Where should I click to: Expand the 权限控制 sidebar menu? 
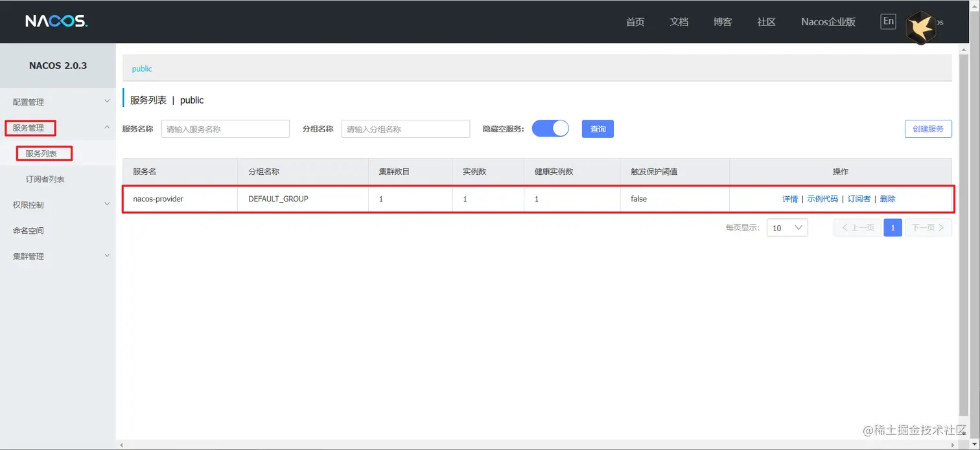pos(58,205)
